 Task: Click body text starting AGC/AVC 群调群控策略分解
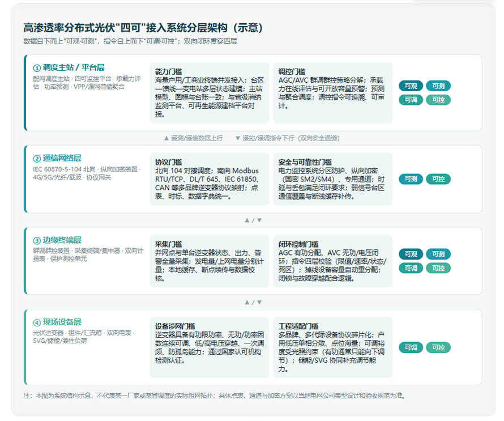pyautogui.click(x=332, y=93)
